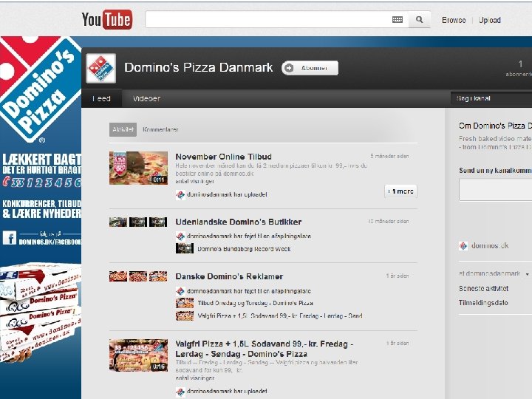Open the on-screen keyboard icon in search bar
Screen dimensions: 532x399
398,20
